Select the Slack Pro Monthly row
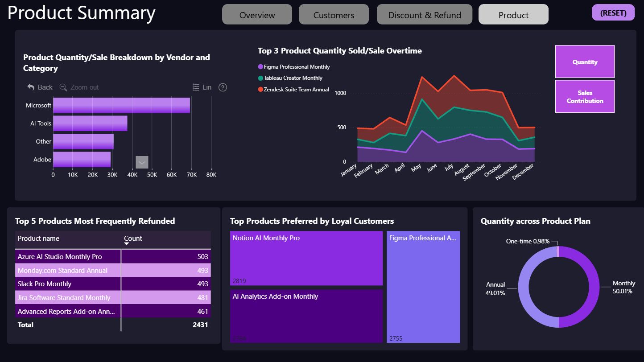This screenshot has width=644, height=362. coord(113,284)
